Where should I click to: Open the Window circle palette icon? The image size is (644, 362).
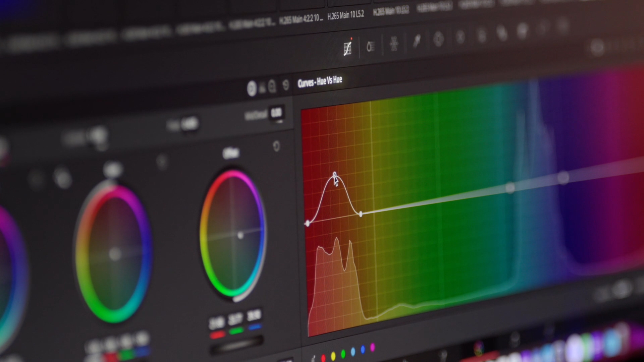pos(438,39)
